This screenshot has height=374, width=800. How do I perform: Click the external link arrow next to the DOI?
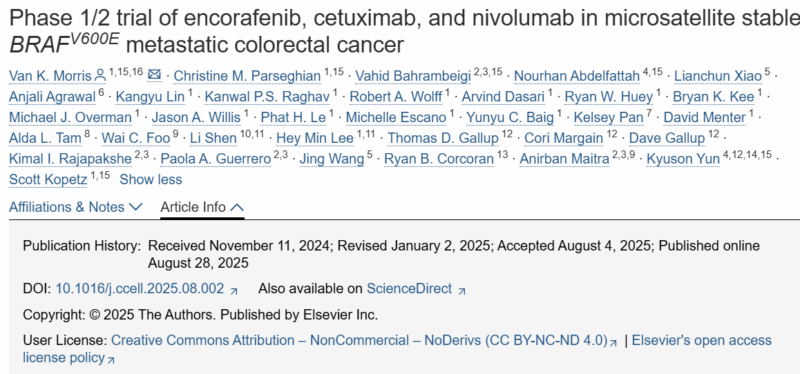[x=234, y=291]
